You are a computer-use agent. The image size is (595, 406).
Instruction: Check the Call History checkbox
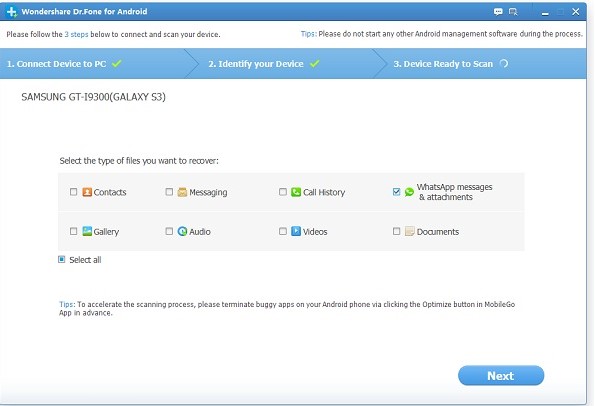pyautogui.click(x=283, y=192)
